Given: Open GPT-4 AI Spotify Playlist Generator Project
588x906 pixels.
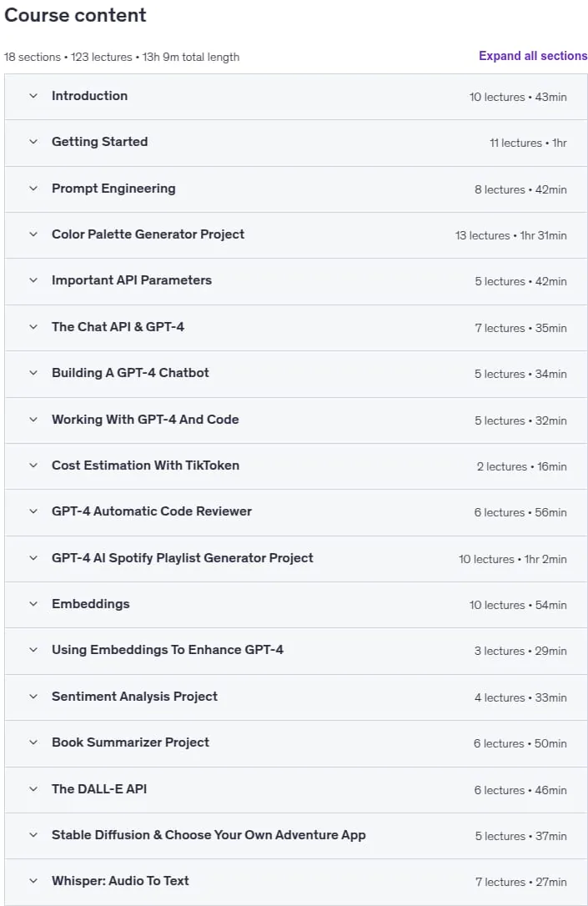Looking at the screenshot, I should click(x=183, y=557).
